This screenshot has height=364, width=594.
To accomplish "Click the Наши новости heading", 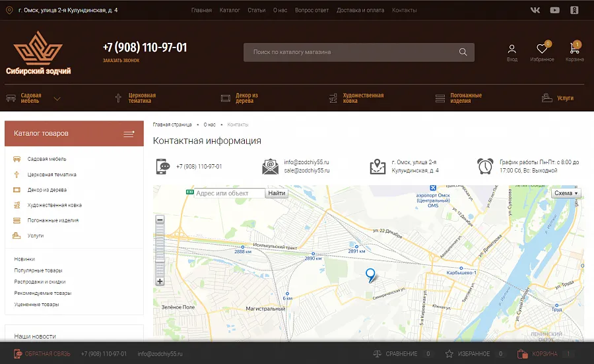I will 35,336.
